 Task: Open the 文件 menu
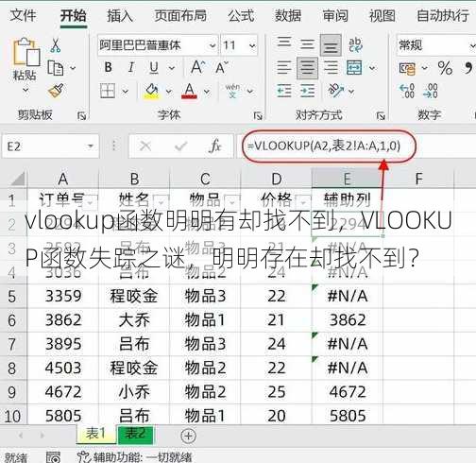click(x=23, y=15)
